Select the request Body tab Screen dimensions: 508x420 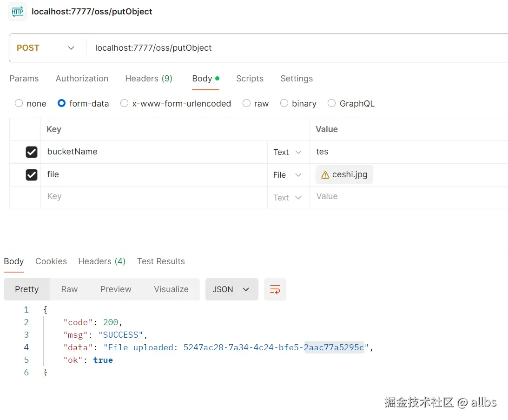point(206,79)
